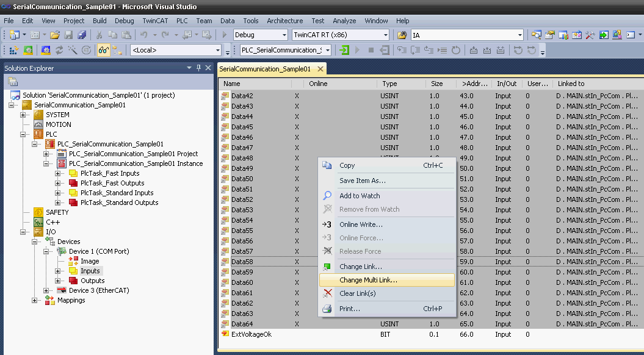This screenshot has width=644, height=355.
Task: Open the TwinCAT menu
Action: click(x=155, y=21)
